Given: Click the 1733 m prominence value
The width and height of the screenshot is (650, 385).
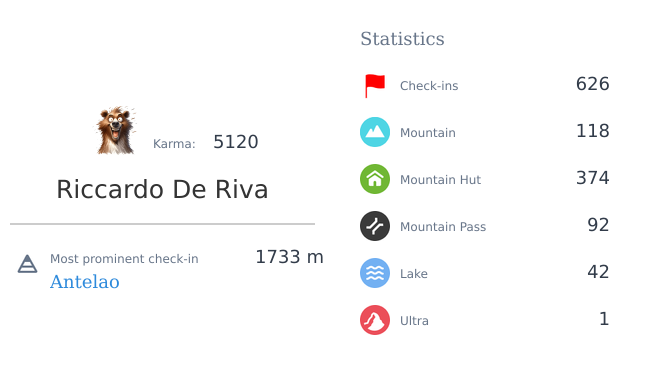Looking at the screenshot, I should (289, 257).
